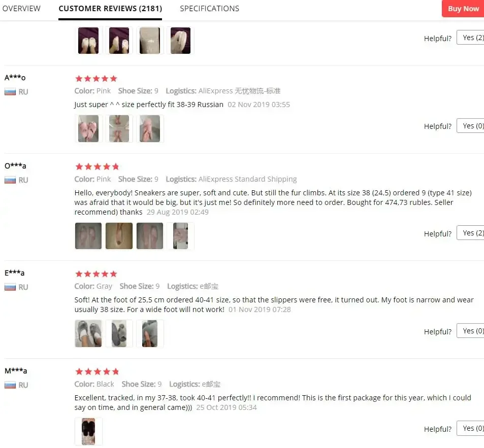Switch to the Specifications tab
This screenshot has width=484, height=448.
tap(210, 8)
